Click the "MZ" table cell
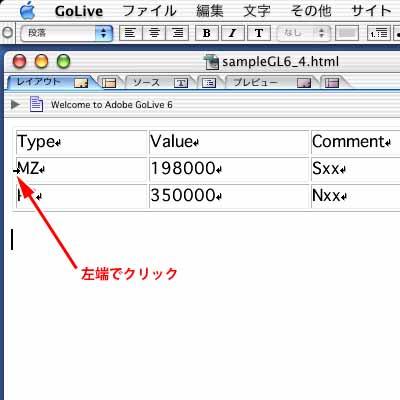This screenshot has height=400, width=400. (81, 169)
